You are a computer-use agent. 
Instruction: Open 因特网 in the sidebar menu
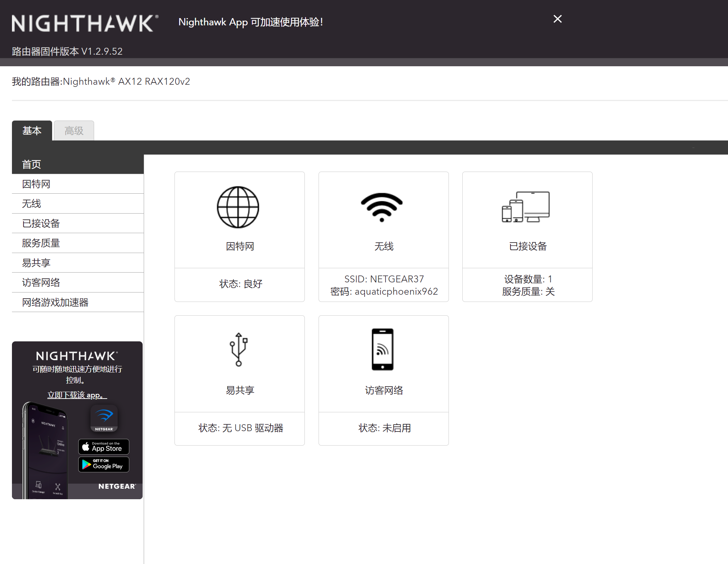78,184
